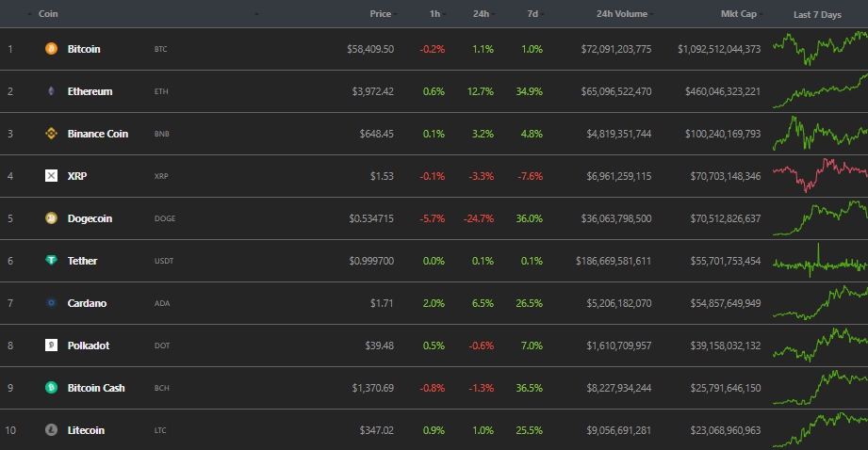Viewport: 868px width, 450px height.
Task: Click the Ethereum diamond logo icon
Action: tap(51, 91)
